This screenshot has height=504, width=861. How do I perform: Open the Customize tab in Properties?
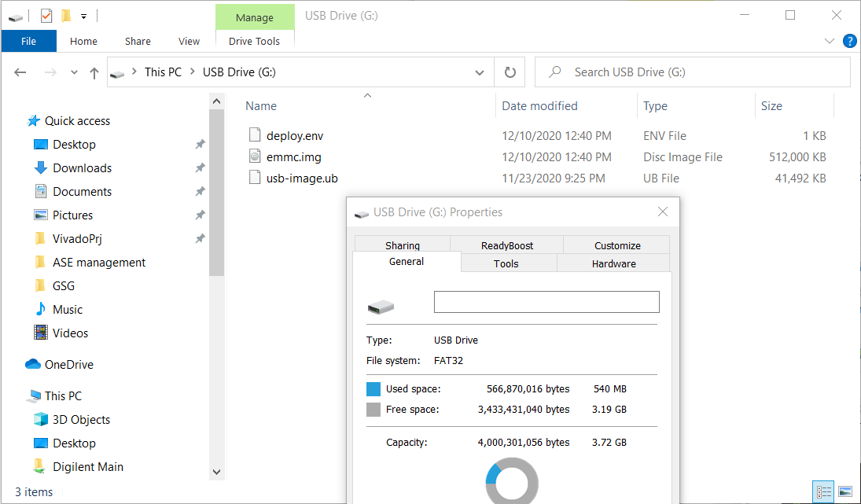[x=617, y=245]
